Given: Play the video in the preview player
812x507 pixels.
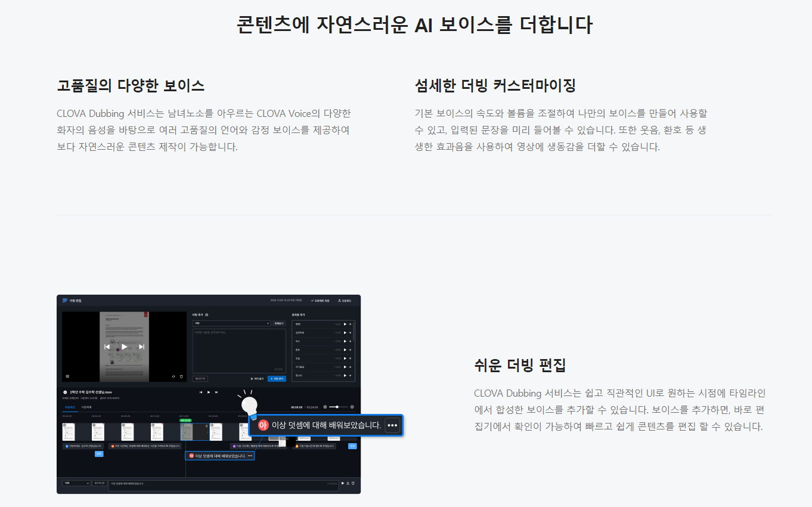Looking at the screenshot, I should point(124,347).
